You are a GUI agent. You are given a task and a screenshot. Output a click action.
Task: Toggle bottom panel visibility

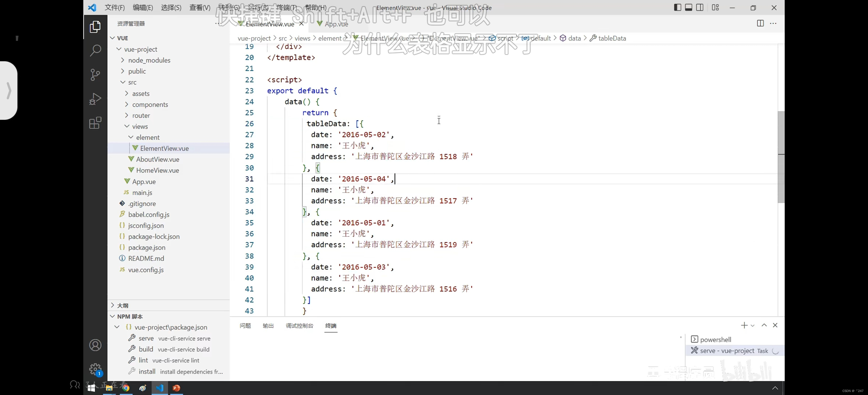(x=689, y=7)
